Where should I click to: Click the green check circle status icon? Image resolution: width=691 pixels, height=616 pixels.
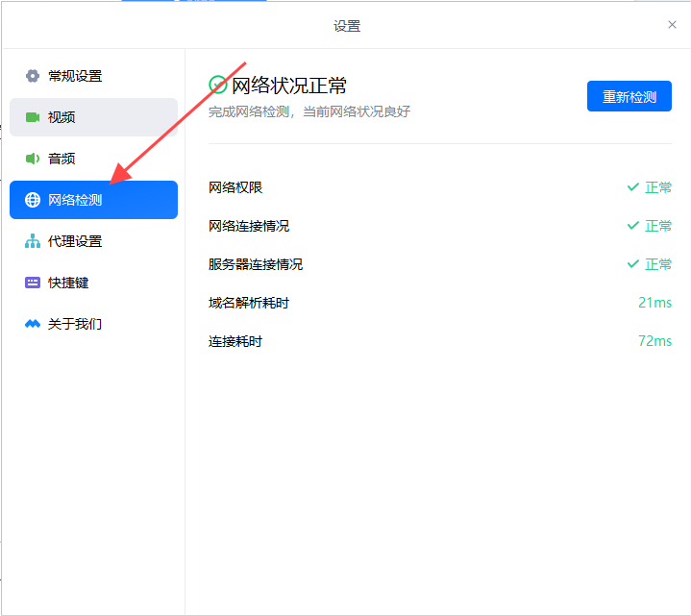tap(218, 85)
